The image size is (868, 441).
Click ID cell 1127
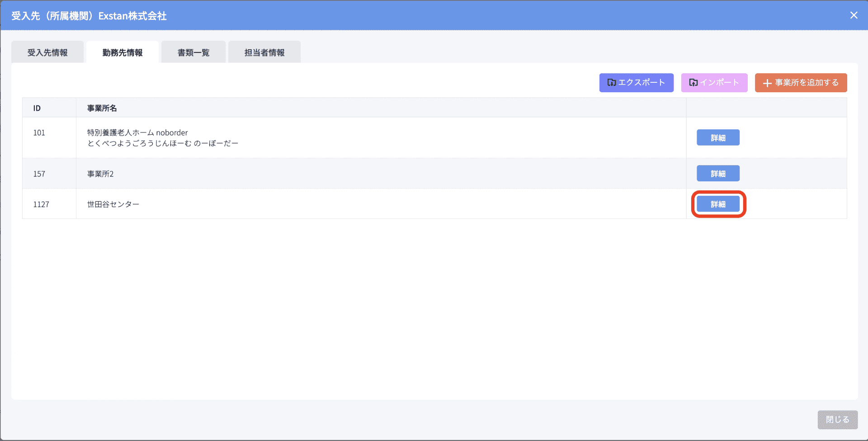coord(41,204)
